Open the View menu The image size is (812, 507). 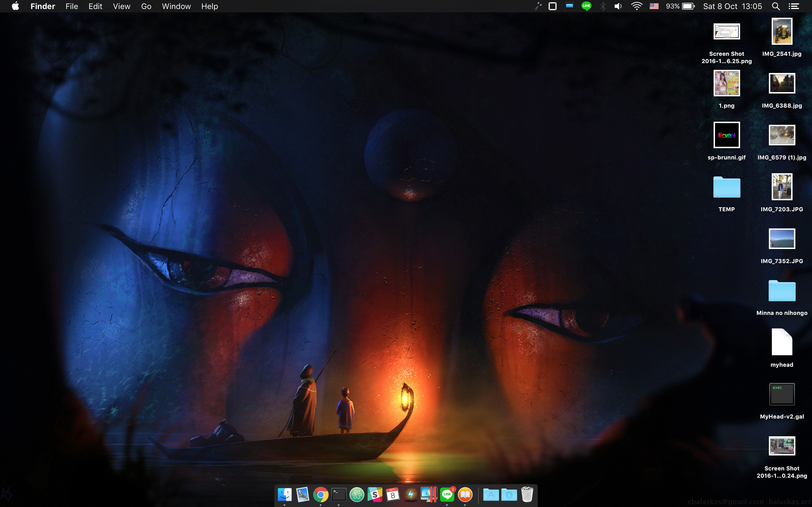[x=122, y=6]
